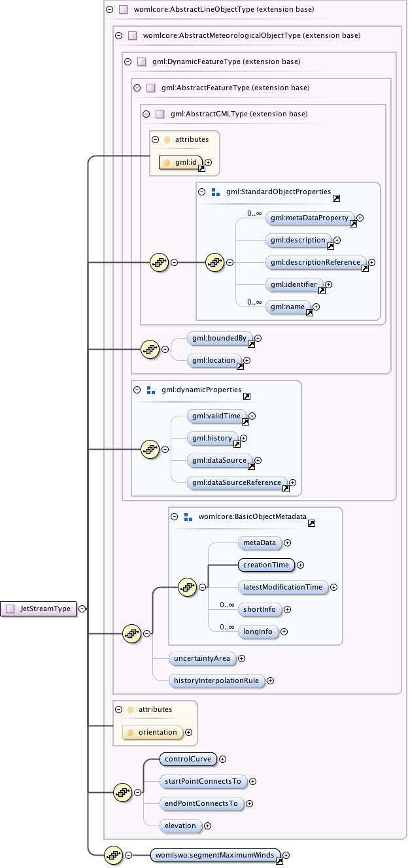Collapse the gml:dynamicProperties group

tap(137, 390)
